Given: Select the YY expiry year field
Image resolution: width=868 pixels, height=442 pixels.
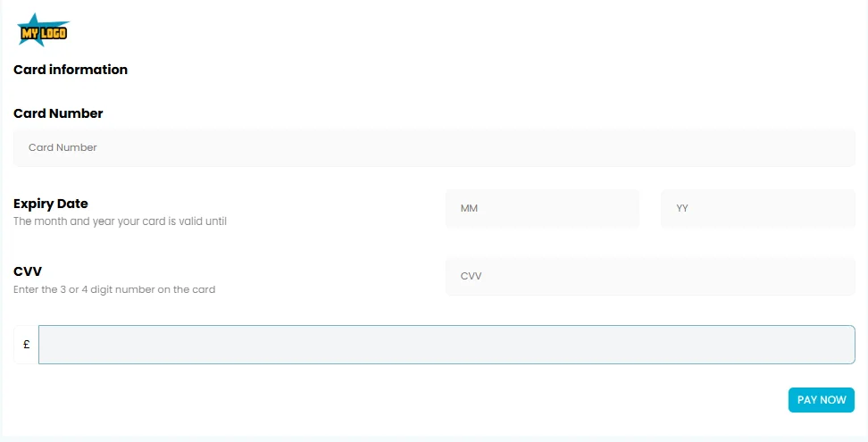Looking at the screenshot, I should [757, 208].
